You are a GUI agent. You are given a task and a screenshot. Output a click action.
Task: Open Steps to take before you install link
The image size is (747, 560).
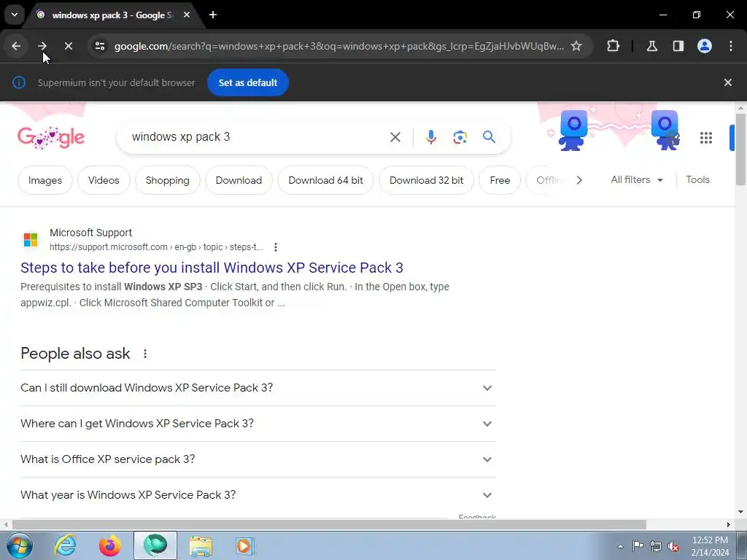coord(212,268)
